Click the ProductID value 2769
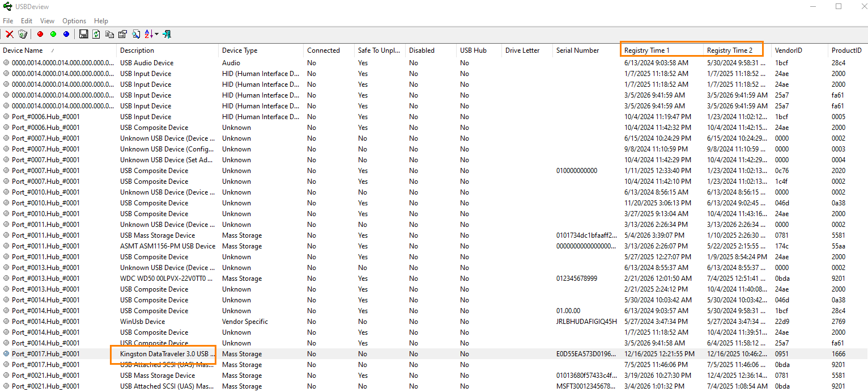Viewport: 868px width, 392px height. point(839,322)
